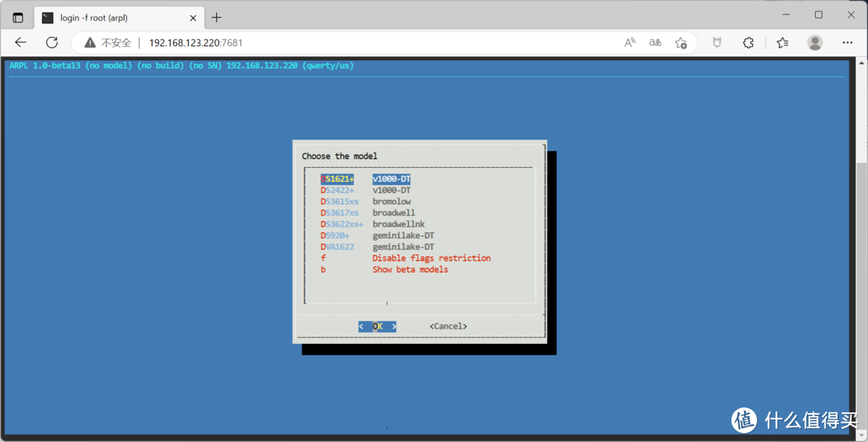The height and width of the screenshot is (442, 868).
Task: Confirm with the OK button
Action: pos(378,326)
